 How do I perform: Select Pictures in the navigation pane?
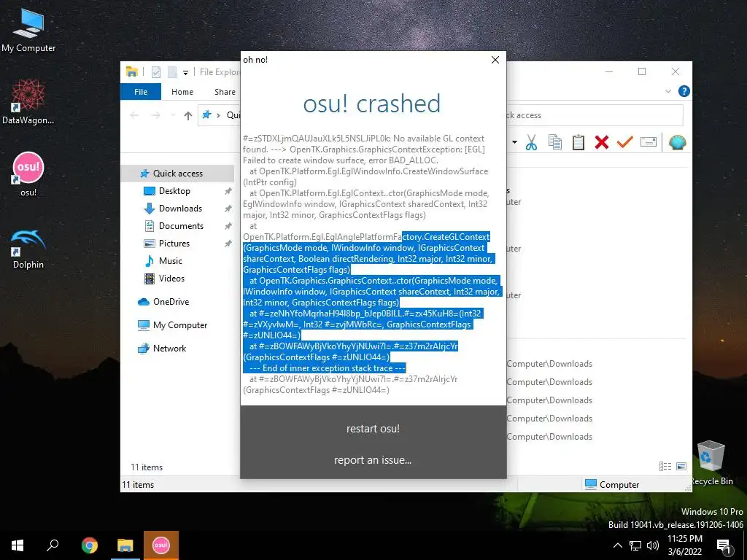[x=174, y=244]
